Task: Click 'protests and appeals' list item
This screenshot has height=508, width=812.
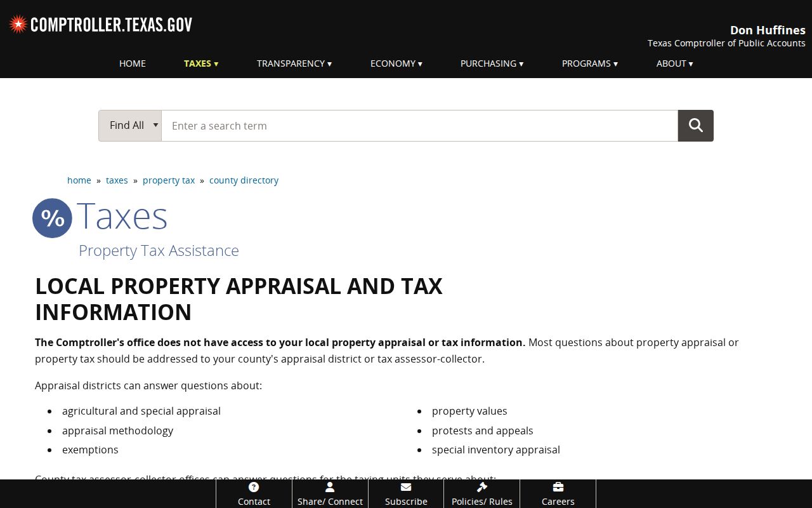Action: pyautogui.click(x=482, y=431)
